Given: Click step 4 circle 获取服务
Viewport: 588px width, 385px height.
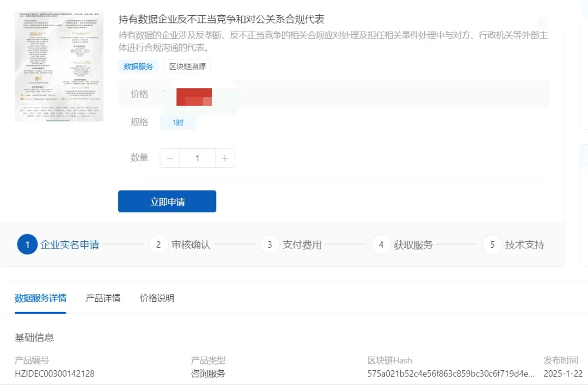Looking at the screenshot, I should pos(381,245).
